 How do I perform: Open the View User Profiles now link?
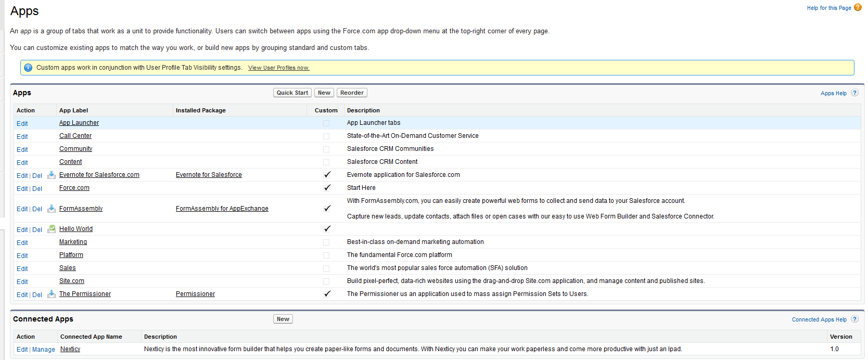tap(278, 68)
